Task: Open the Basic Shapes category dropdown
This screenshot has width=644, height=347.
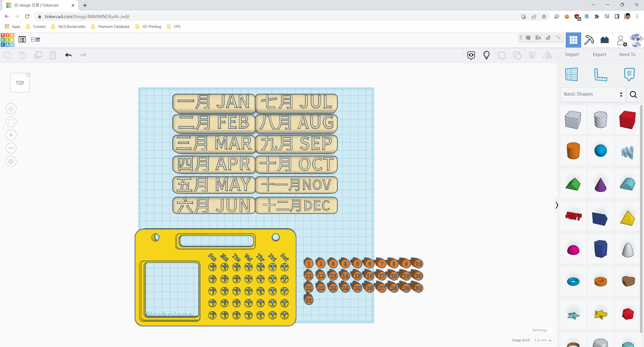Action: (x=592, y=94)
